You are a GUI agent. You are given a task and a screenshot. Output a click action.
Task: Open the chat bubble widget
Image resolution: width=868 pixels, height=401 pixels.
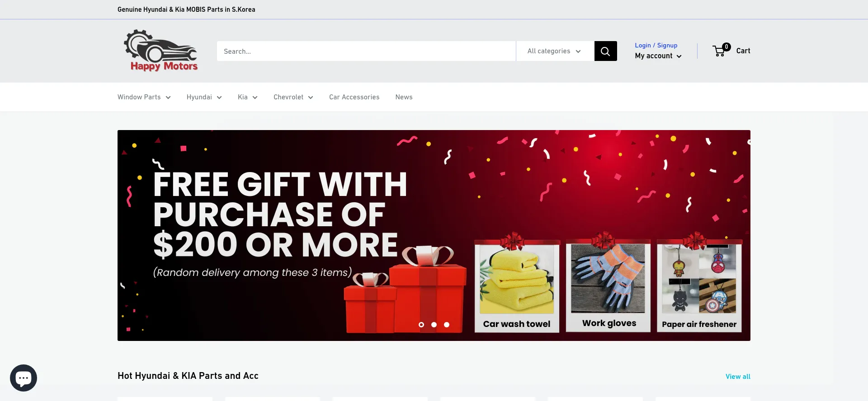pyautogui.click(x=24, y=378)
